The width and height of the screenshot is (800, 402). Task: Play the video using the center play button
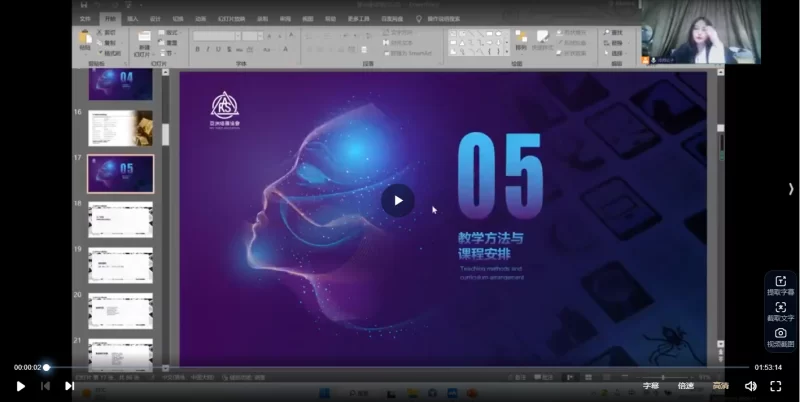point(398,200)
